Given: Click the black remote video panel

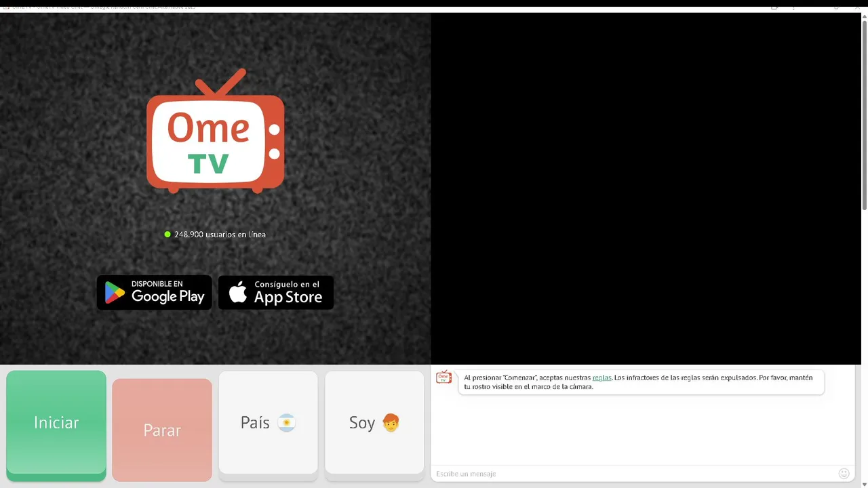Looking at the screenshot, I should pos(646,189).
